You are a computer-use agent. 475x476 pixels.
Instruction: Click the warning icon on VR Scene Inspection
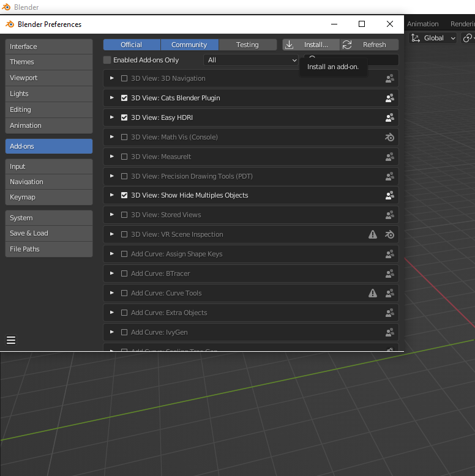tap(373, 234)
